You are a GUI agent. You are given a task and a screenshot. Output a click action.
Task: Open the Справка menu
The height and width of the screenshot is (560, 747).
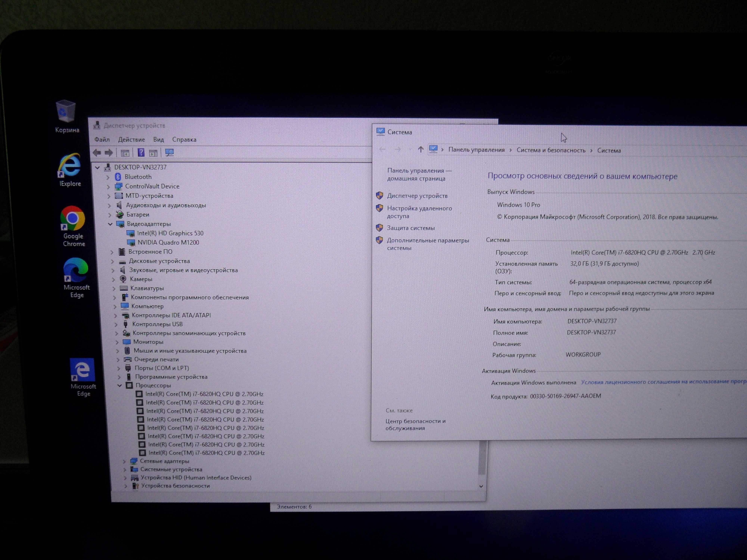coord(184,139)
